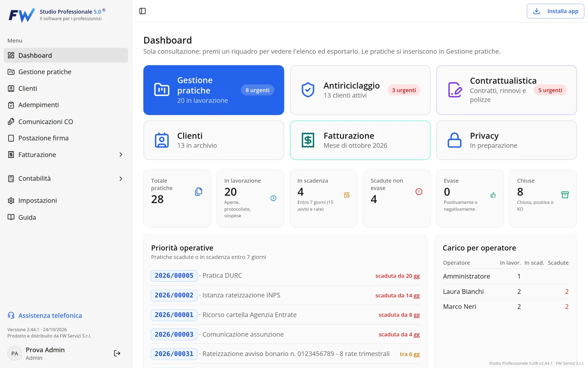This screenshot has width=588, height=368.
Task: Go to Clienti in the sidebar menu
Action: pos(66,88)
